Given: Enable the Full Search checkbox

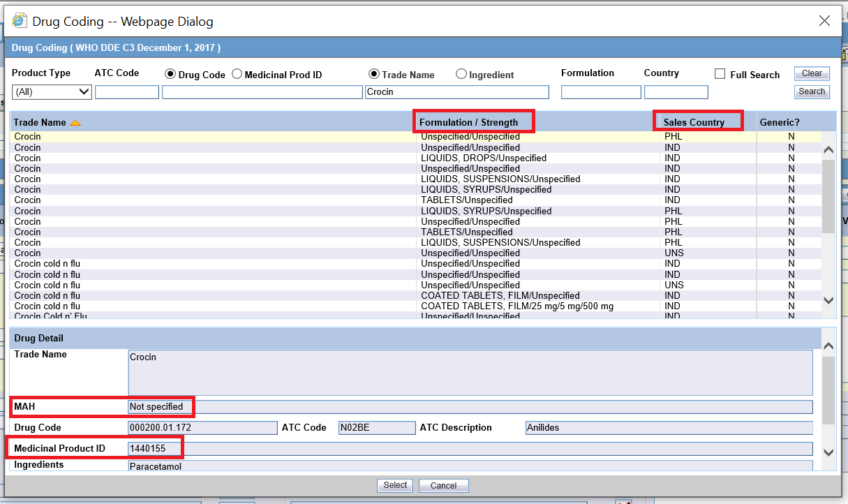Looking at the screenshot, I should coord(720,74).
